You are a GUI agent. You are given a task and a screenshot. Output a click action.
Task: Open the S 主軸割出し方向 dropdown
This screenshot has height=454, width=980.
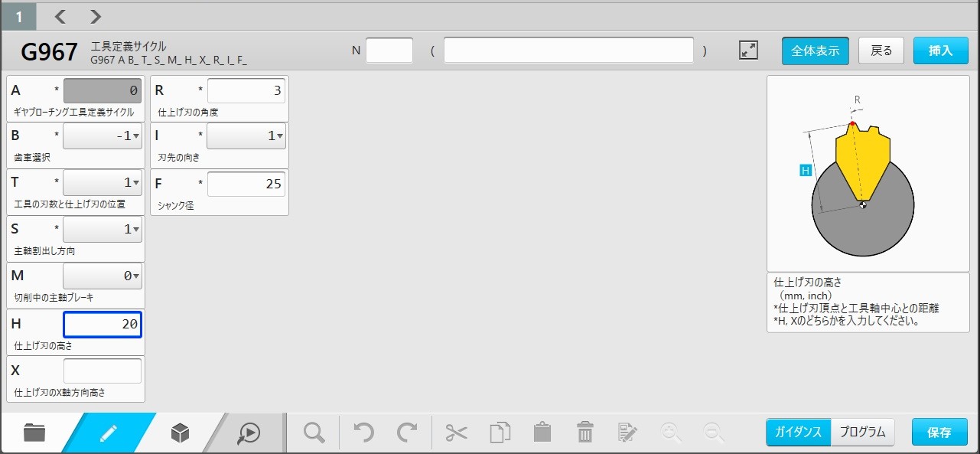[x=103, y=229]
